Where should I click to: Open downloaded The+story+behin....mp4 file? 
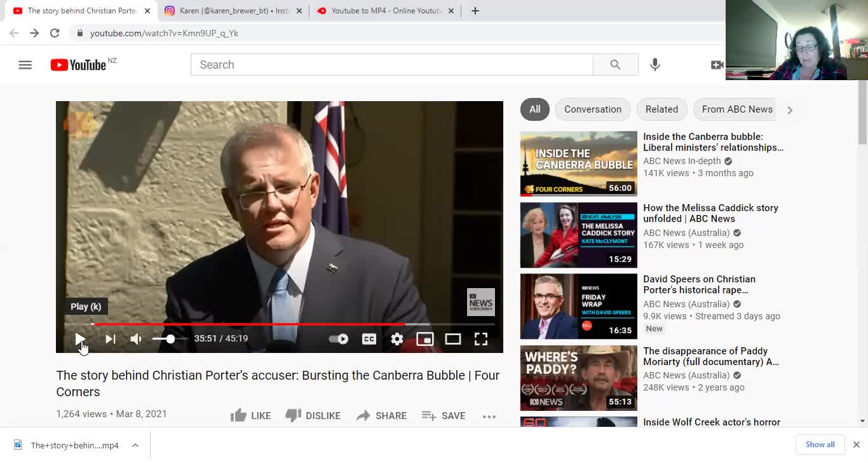pos(74,445)
